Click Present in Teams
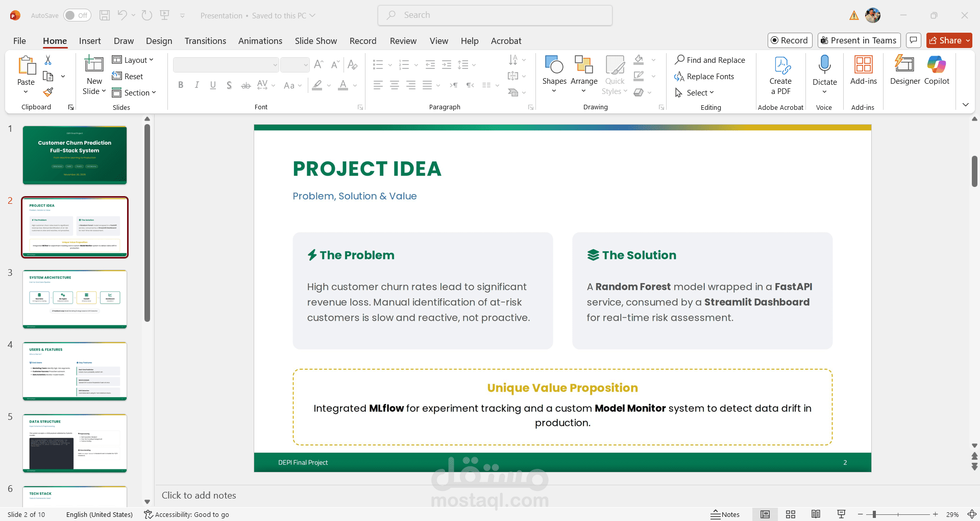This screenshot has height=521, width=980. 859,40
